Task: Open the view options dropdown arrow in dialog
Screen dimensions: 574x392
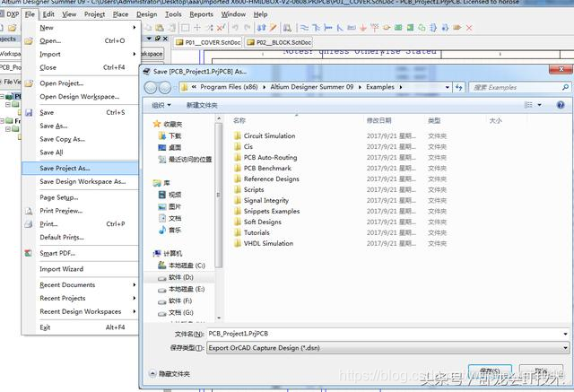Action: [539, 105]
